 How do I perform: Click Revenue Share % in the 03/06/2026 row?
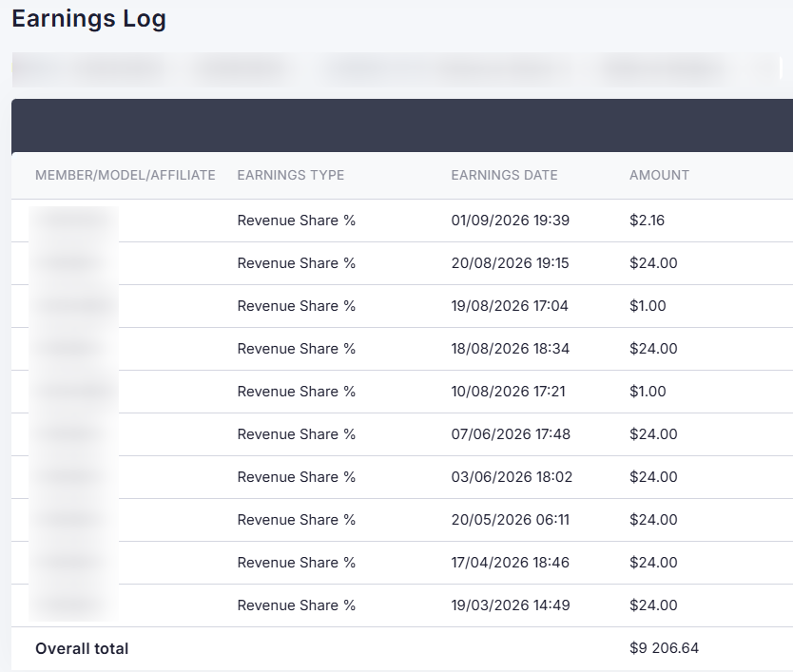pyautogui.click(x=297, y=477)
